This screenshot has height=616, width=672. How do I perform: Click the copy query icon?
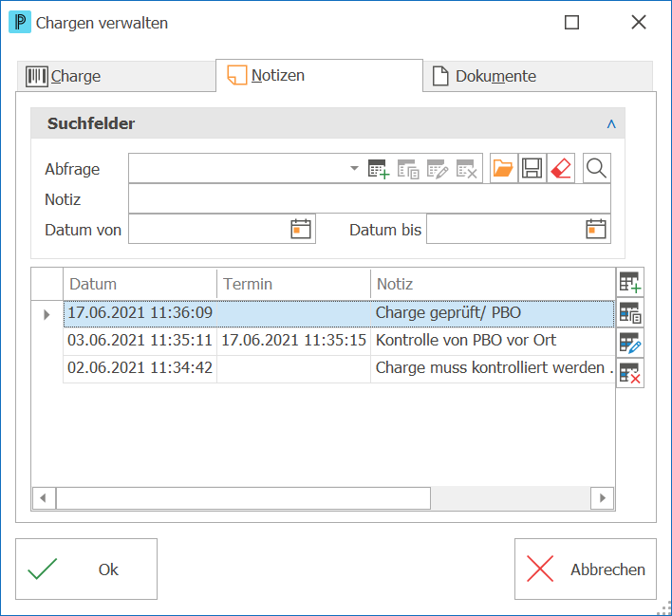click(408, 169)
